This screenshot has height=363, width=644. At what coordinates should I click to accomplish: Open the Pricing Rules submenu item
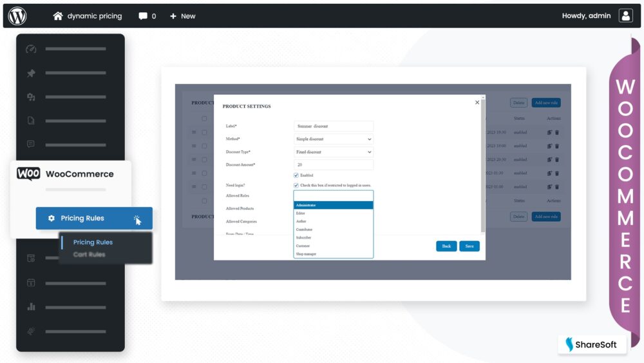pos(93,242)
